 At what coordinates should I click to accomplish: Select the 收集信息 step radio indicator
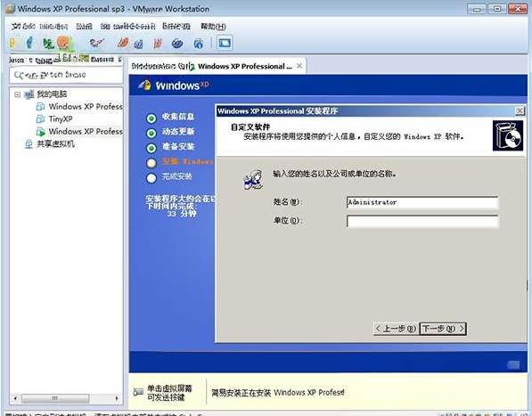[x=151, y=118]
